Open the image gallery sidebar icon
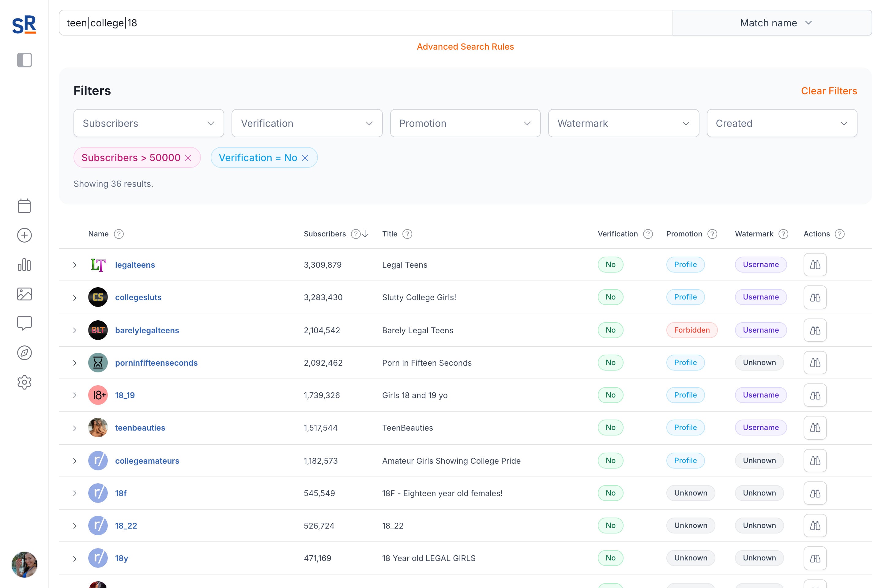This screenshot has height=588, width=882. click(x=24, y=294)
